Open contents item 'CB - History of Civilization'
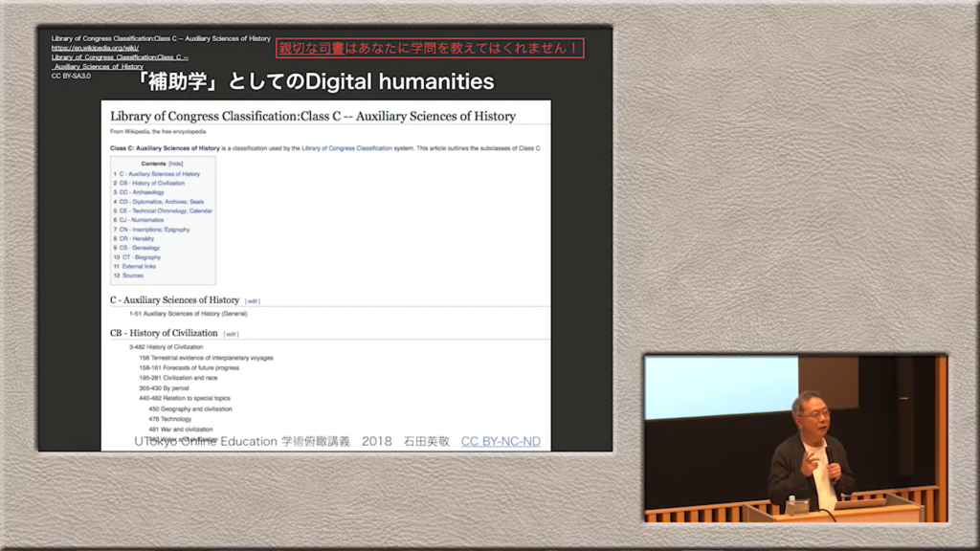The width and height of the screenshot is (980, 551). (152, 183)
